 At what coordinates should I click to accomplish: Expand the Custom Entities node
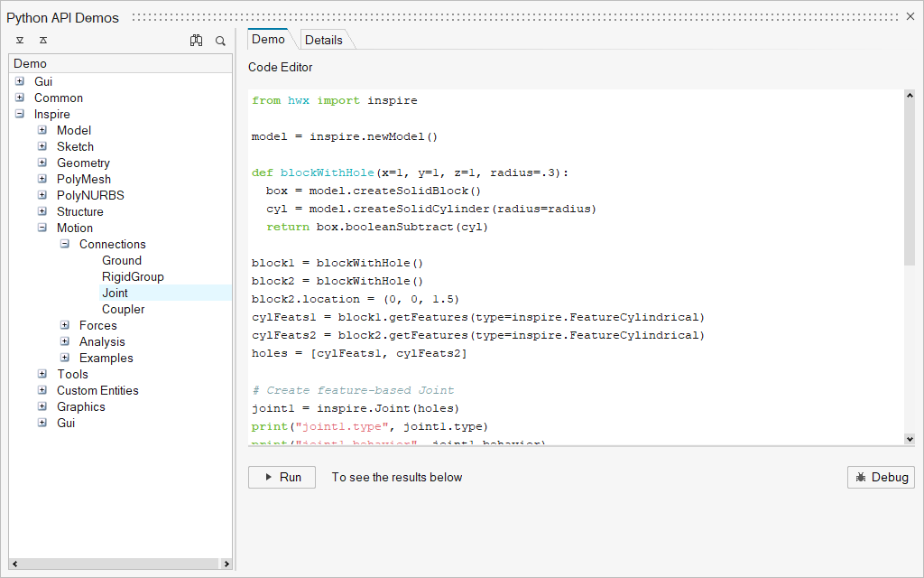click(42, 391)
